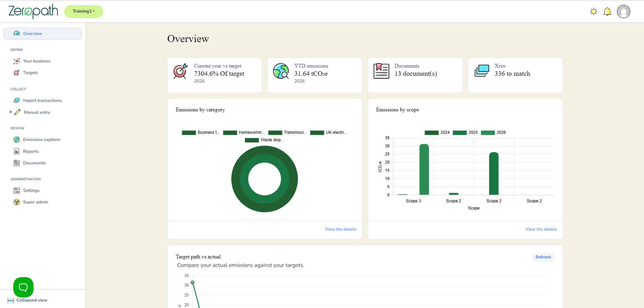Toggle the 2025 series in scope chart legend
Screen dimensions: 644x308
(465, 132)
